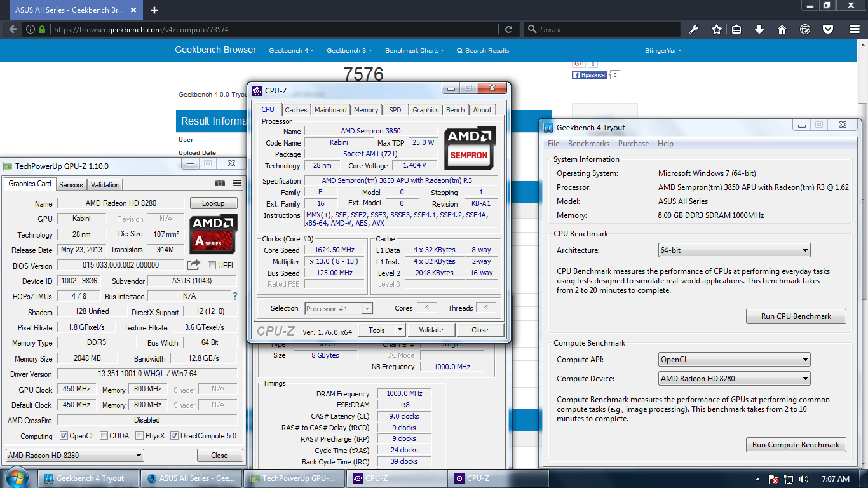Open the Architecture 64-bit dropdown
The height and width of the screenshot is (488, 868).
point(734,250)
